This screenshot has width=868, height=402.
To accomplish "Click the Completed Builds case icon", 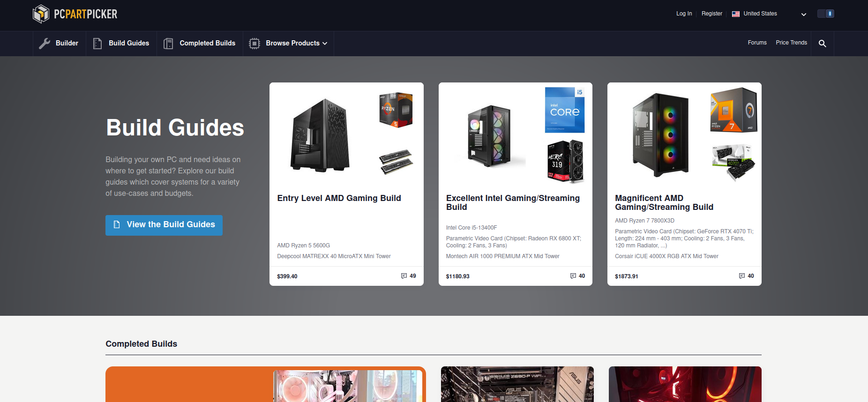I will point(168,44).
